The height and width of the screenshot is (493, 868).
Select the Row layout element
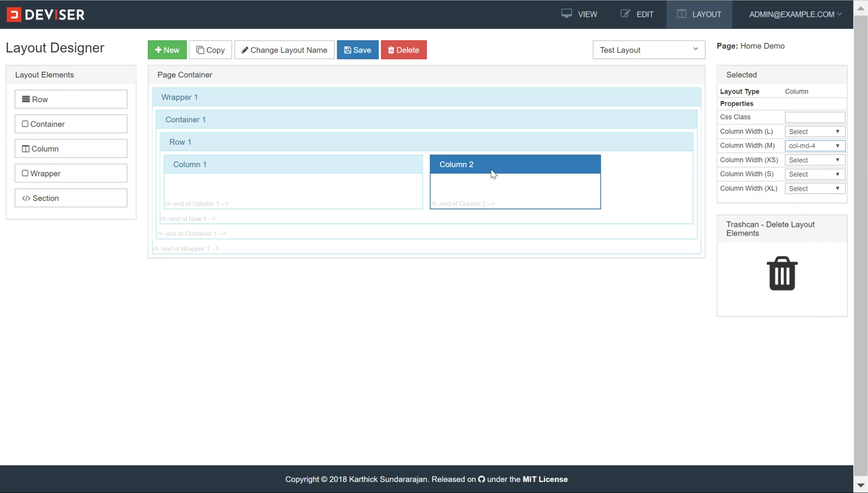(71, 99)
